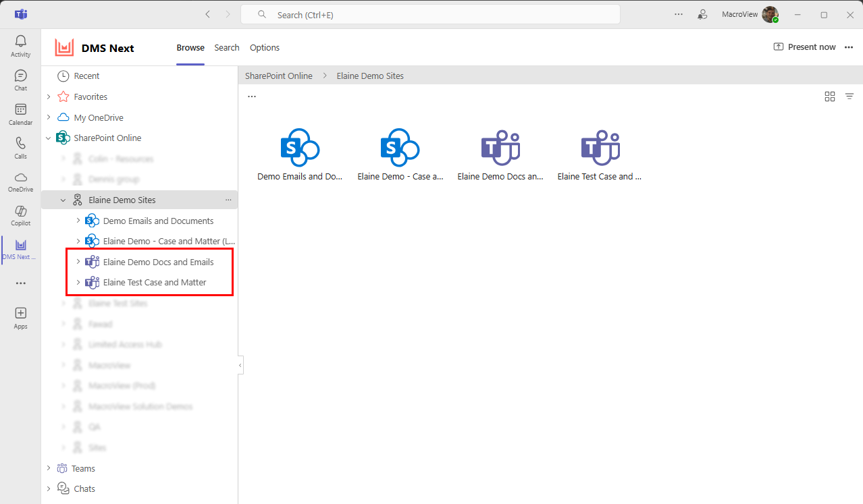This screenshot has width=863, height=504.
Task: Open Elaine Demo Docs an... Teams tile
Action: pos(500,155)
